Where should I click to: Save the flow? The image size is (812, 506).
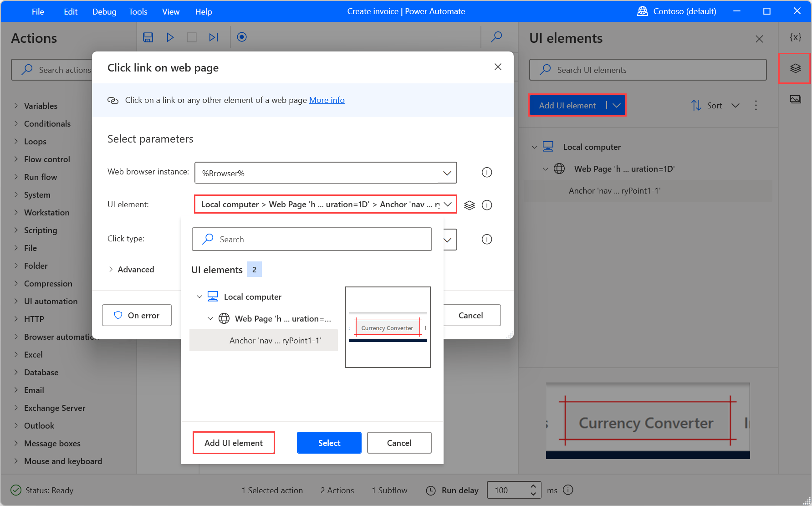148,37
